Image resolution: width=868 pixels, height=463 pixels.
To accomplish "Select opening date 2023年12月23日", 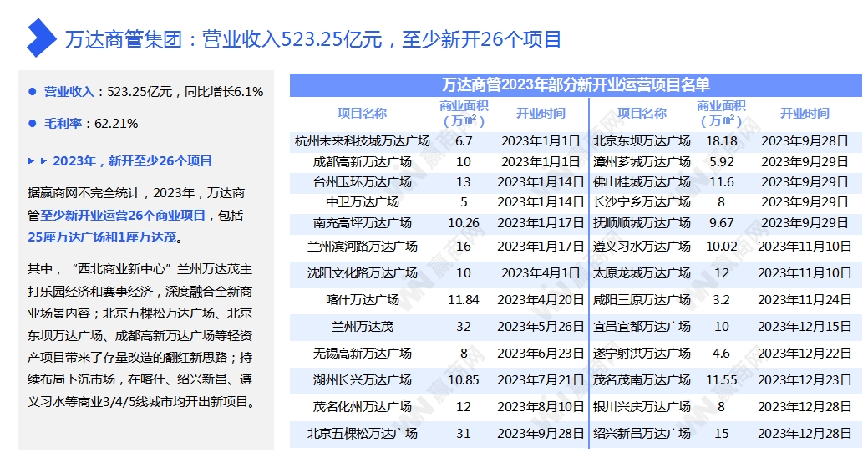I will tap(805, 380).
